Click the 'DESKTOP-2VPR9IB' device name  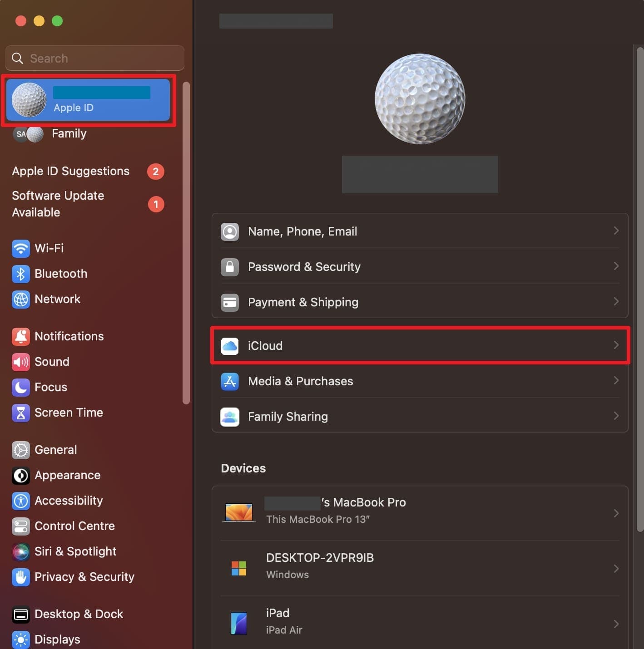pyautogui.click(x=320, y=558)
